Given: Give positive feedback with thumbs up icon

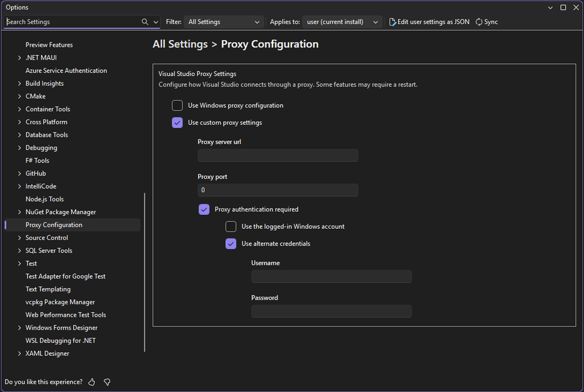Looking at the screenshot, I should (x=91, y=382).
